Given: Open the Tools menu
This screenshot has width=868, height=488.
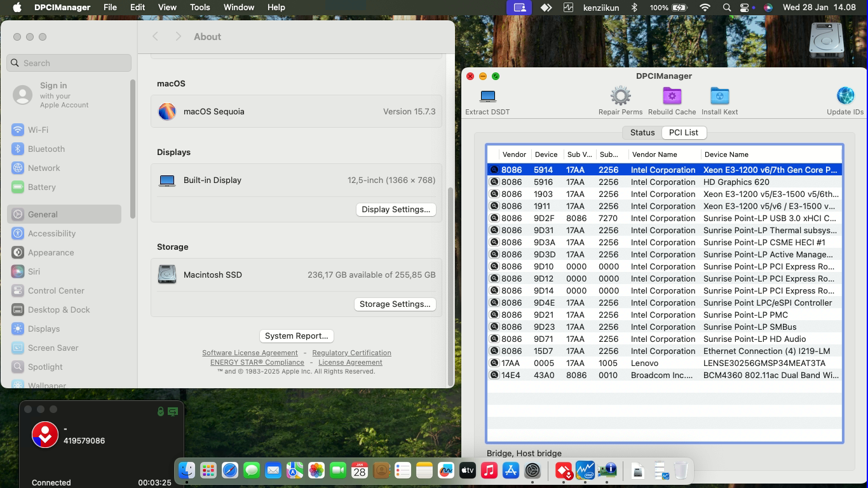Looking at the screenshot, I should (200, 8).
